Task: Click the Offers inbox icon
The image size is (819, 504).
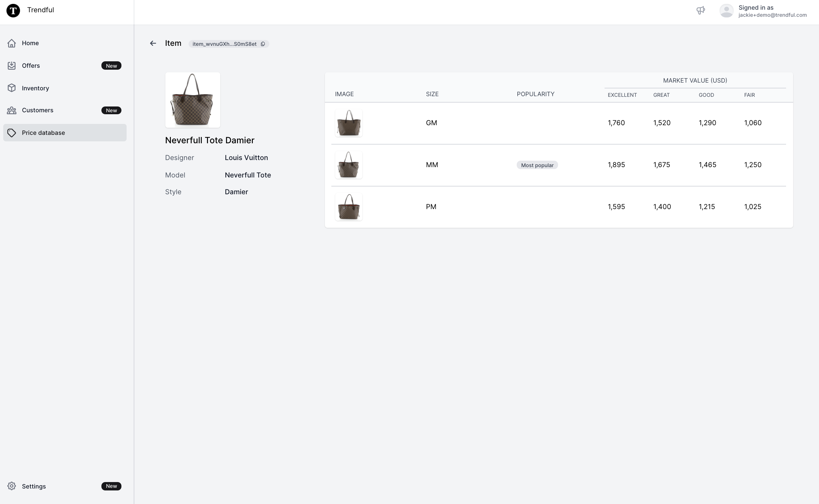Action: (x=12, y=66)
